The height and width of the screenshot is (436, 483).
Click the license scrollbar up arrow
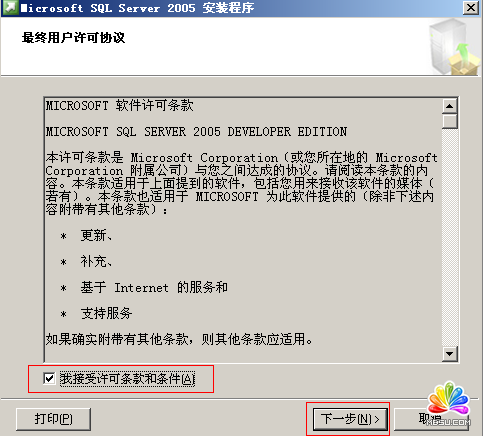tap(449, 106)
